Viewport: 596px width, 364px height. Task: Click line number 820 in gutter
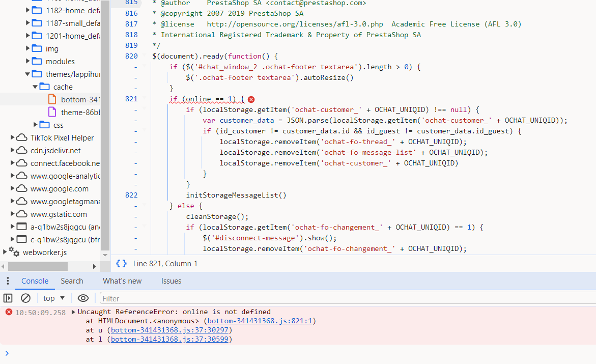pyautogui.click(x=131, y=57)
